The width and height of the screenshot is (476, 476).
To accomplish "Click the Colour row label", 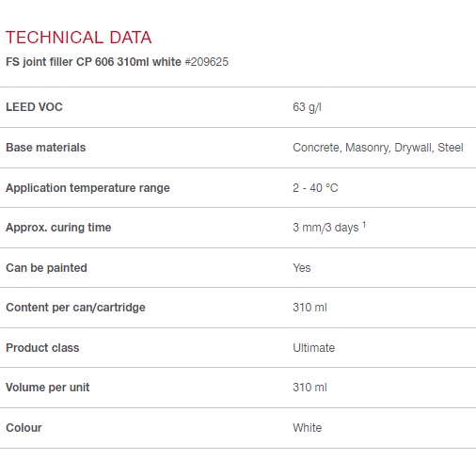I will pyautogui.click(x=24, y=428).
